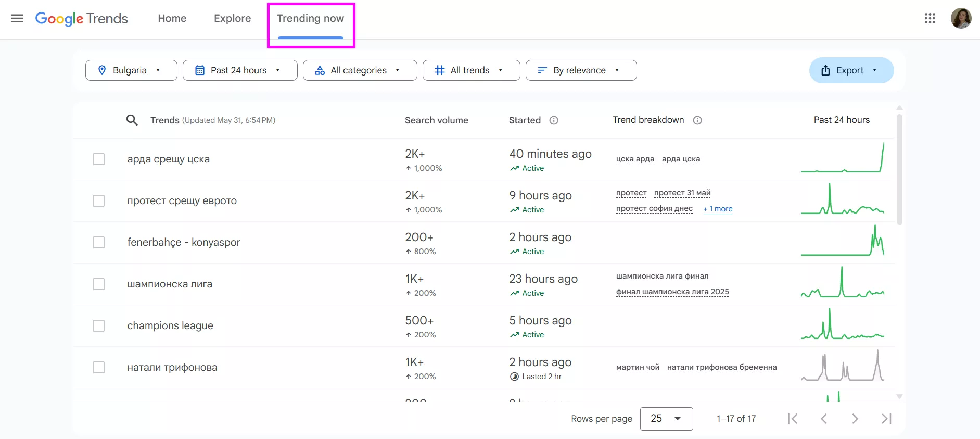
Task: Click the 1–17 of 17 page count
Action: coord(736,419)
